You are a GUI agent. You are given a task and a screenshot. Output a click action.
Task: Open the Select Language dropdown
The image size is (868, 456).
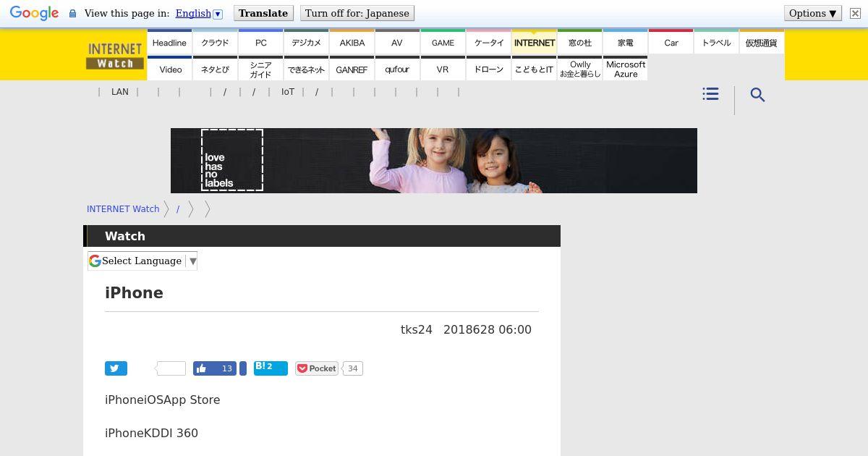pos(142,261)
